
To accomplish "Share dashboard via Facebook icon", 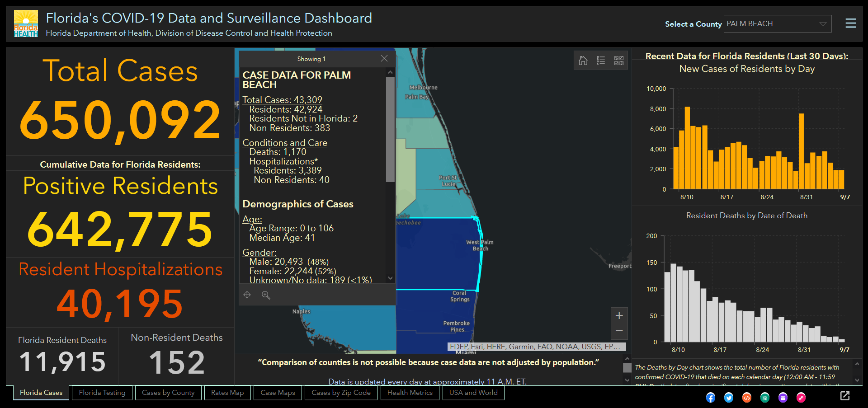I will [711, 398].
